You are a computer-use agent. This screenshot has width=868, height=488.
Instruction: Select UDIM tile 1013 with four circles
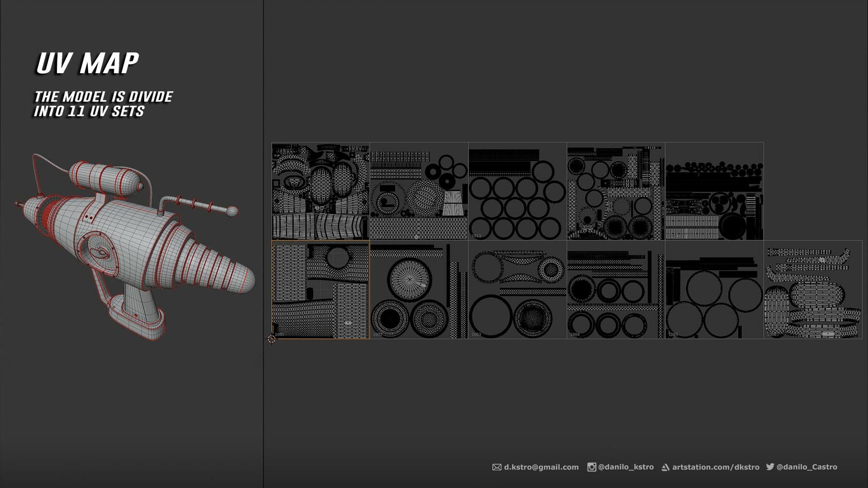click(516, 190)
